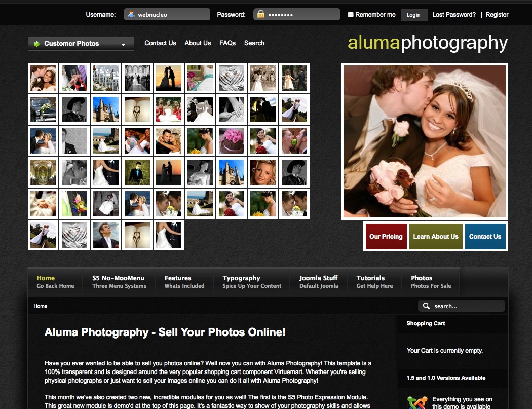Click the padlock icon in Password field

point(260,15)
